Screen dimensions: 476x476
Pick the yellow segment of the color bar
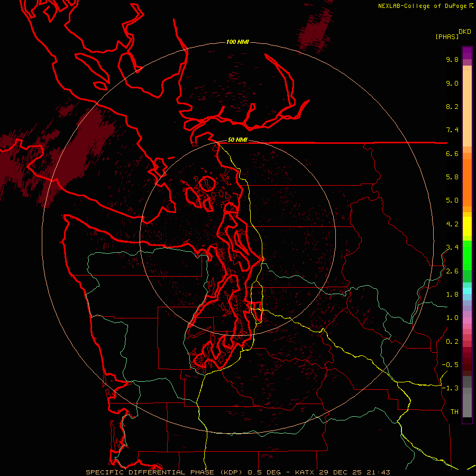coord(467,226)
